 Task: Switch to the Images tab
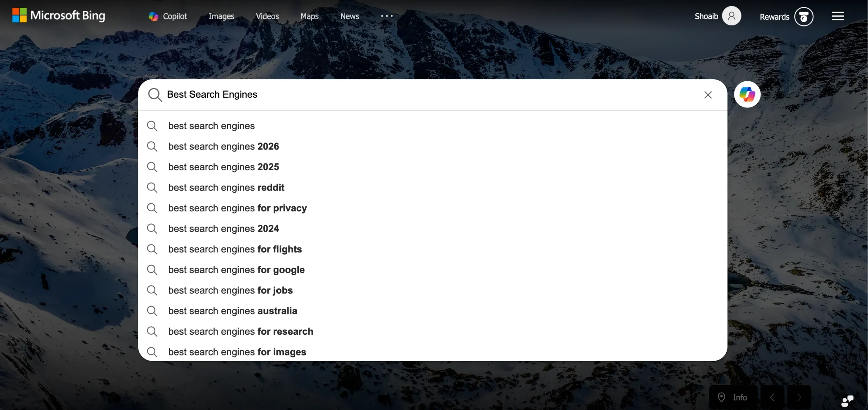pos(221,16)
